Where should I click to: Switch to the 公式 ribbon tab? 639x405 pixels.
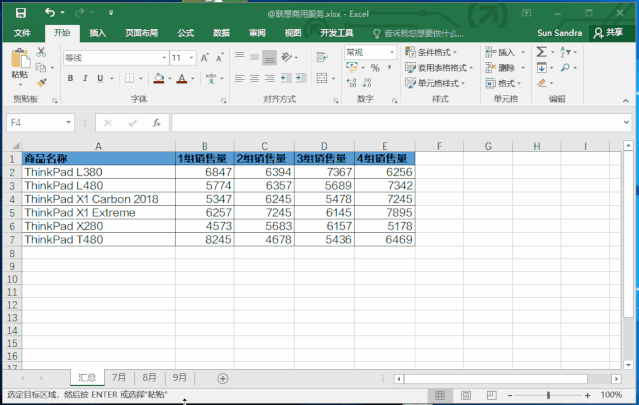tap(185, 33)
